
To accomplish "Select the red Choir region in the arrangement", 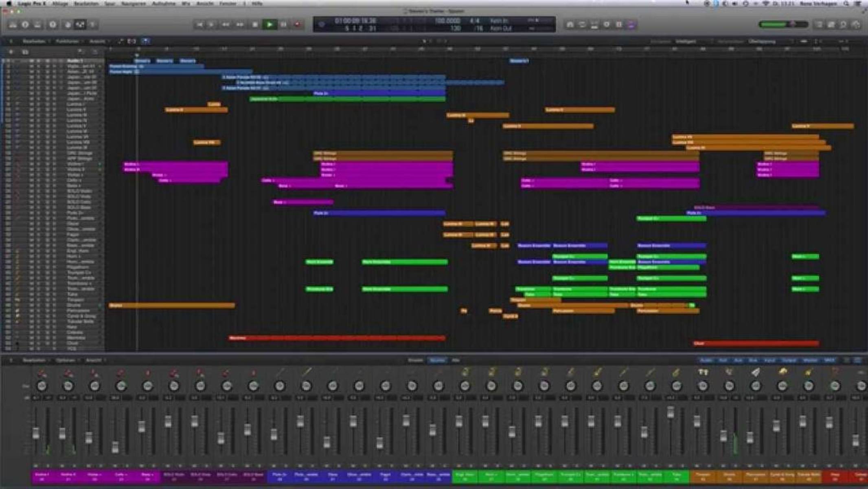I will pyautogui.click(x=756, y=344).
